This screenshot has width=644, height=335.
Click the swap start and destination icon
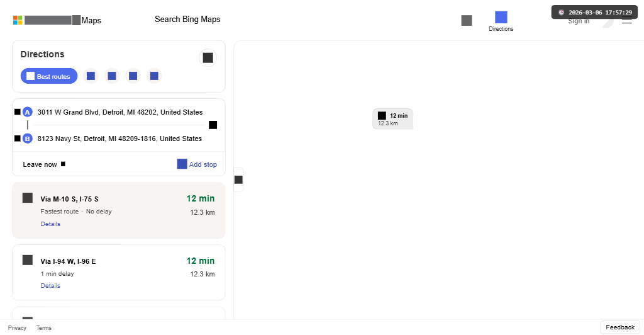coord(213,125)
